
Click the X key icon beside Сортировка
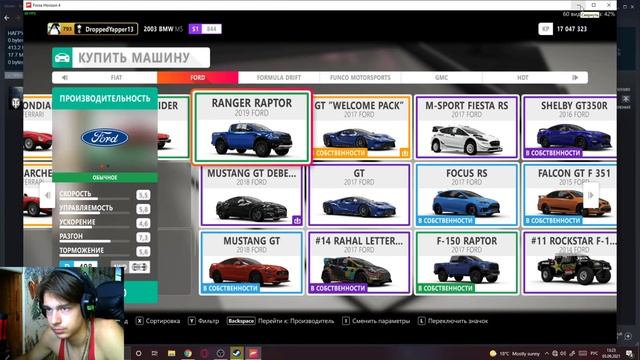pos(140,321)
